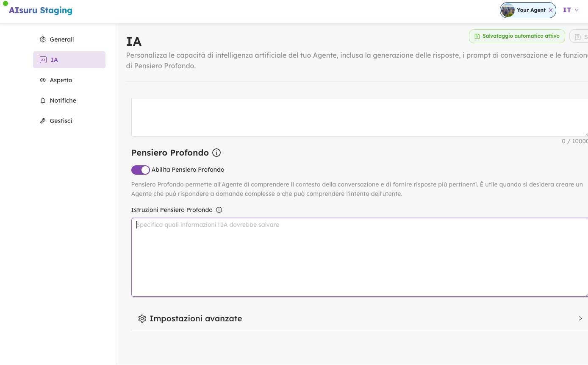The width and height of the screenshot is (588, 365).
Task: Remove Your Agent using the X icon
Action: click(x=550, y=10)
